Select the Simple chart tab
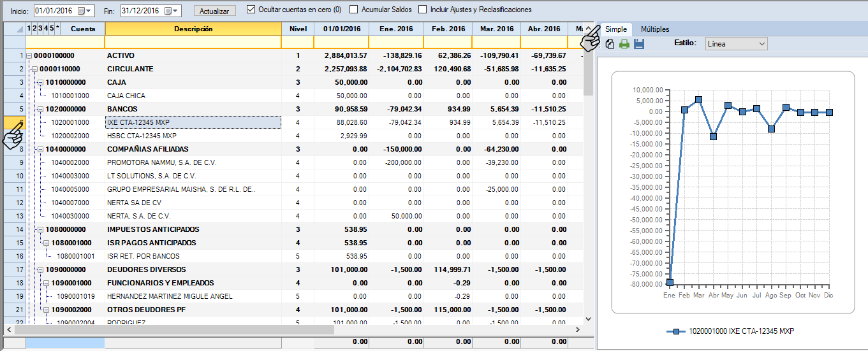The height and width of the screenshot is (351, 868). click(x=616, y=29)
